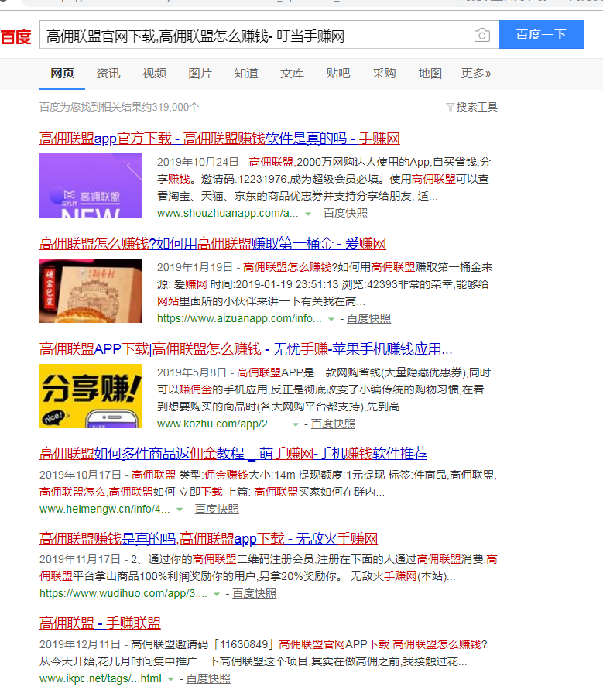Viewport: 603px width, 700px height.
Task: Expand dropdown arrow next to heimengw.cn URL
Action: 179,510
